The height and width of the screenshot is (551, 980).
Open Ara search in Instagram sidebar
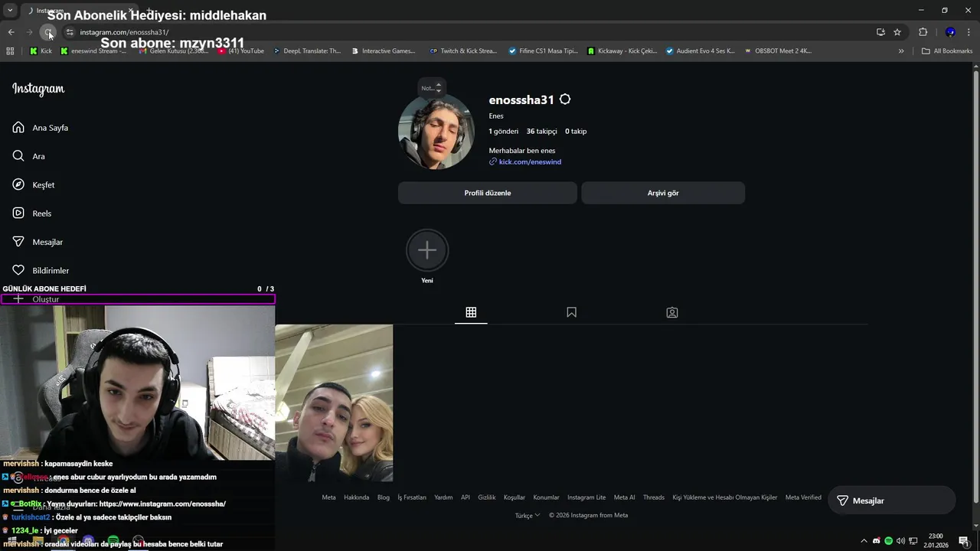29,156
